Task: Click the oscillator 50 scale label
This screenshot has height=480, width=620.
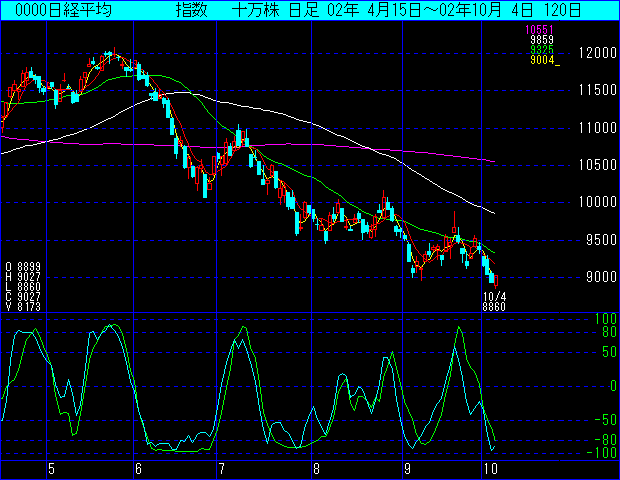Action: [x=609, y=352]
